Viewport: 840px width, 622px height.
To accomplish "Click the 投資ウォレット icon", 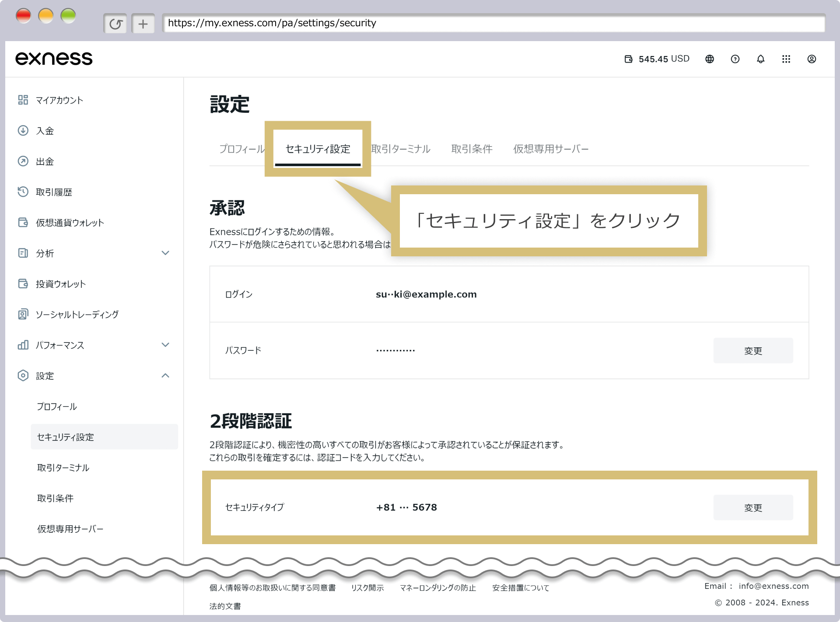I will point(23,284).
